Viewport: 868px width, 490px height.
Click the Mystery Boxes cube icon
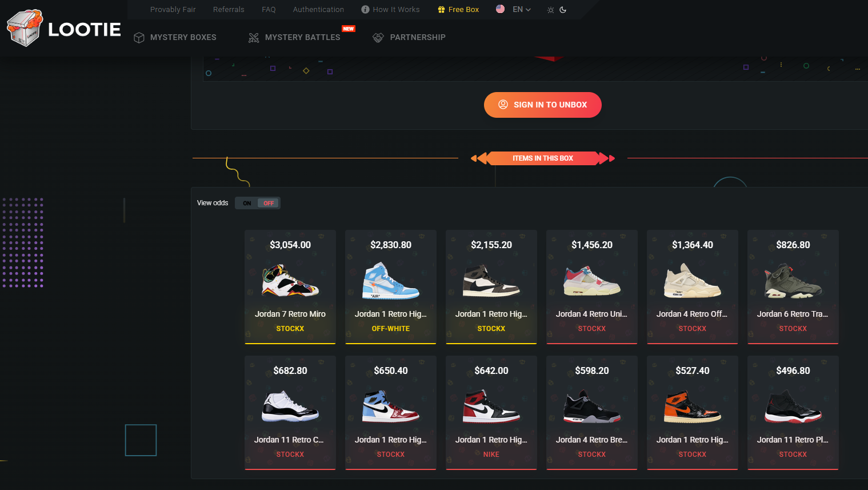click(139, 38)
